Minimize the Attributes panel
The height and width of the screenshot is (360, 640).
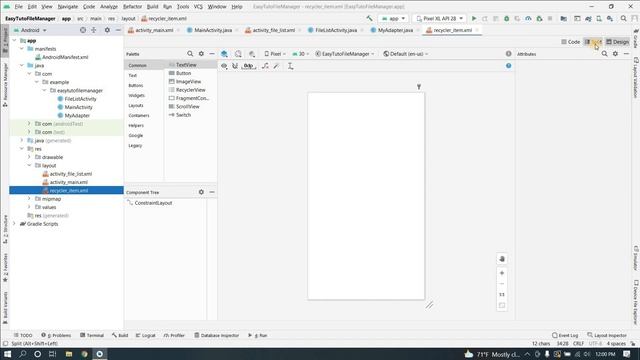pos(627,53)
